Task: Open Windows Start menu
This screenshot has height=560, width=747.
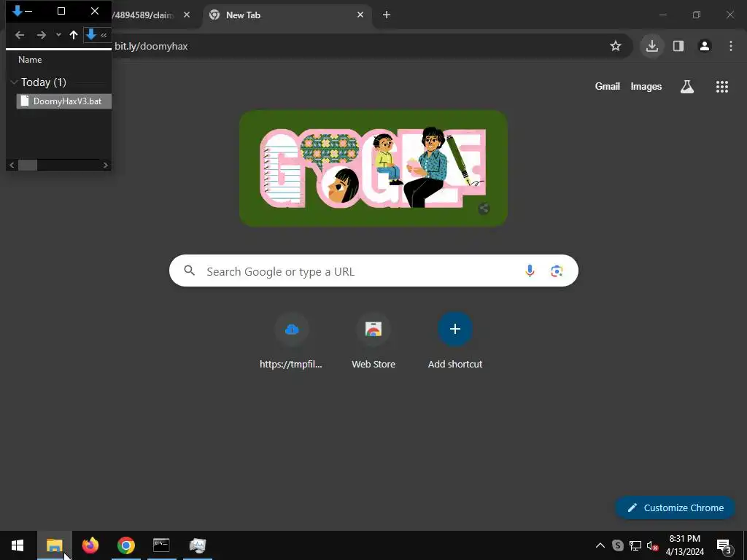Action: [x=18, y=545]
